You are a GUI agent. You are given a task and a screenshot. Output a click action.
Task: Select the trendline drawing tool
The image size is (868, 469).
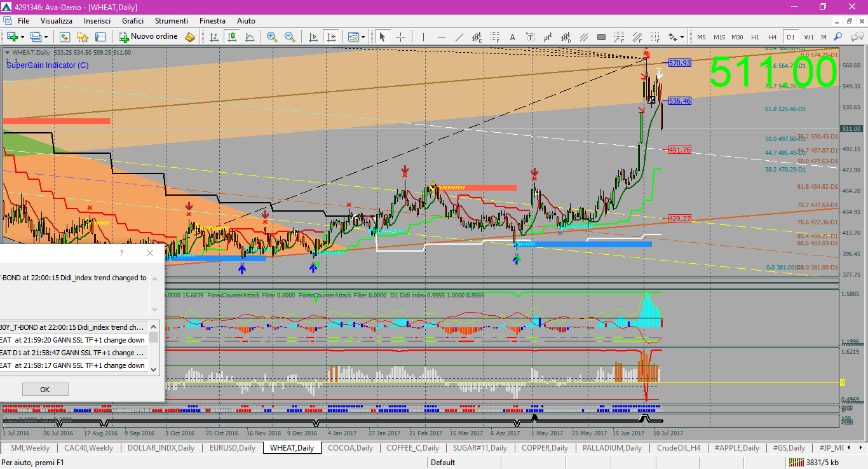coord(459,37)
